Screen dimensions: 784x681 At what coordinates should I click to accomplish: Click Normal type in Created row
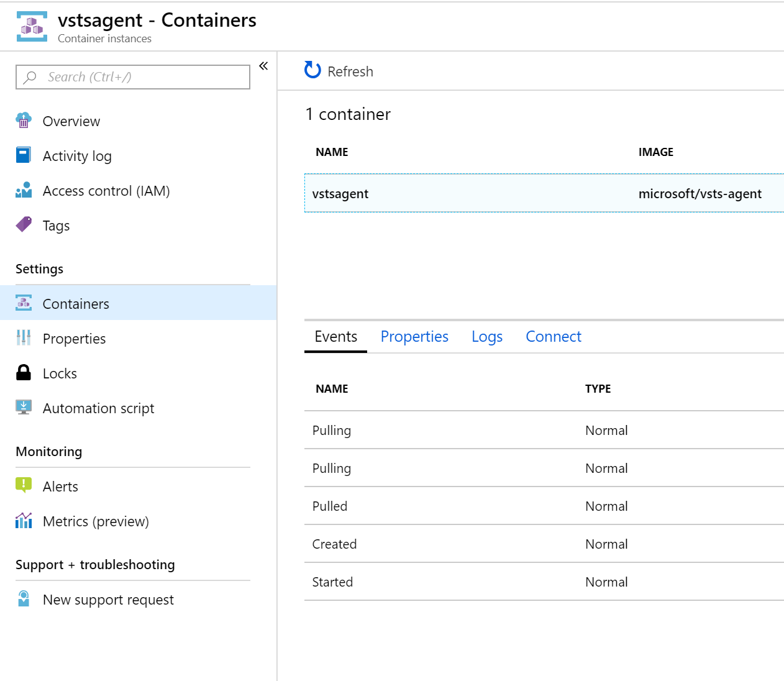pos(606,544)
